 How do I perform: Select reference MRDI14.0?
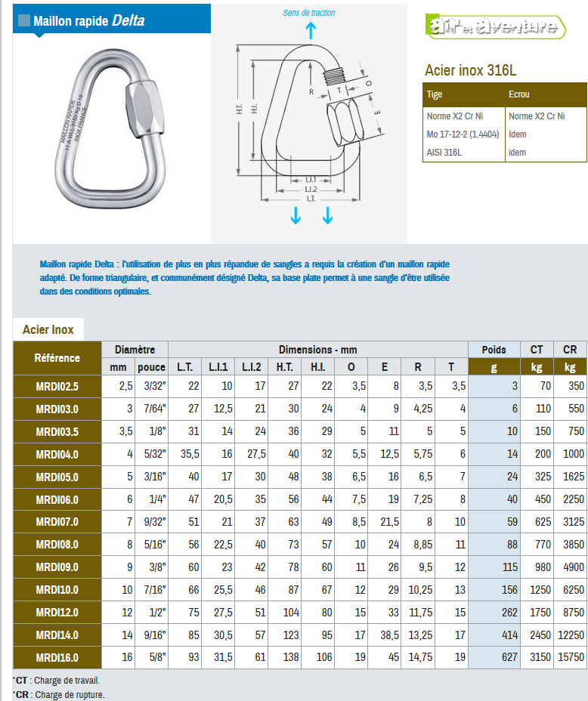click(57, 635)
